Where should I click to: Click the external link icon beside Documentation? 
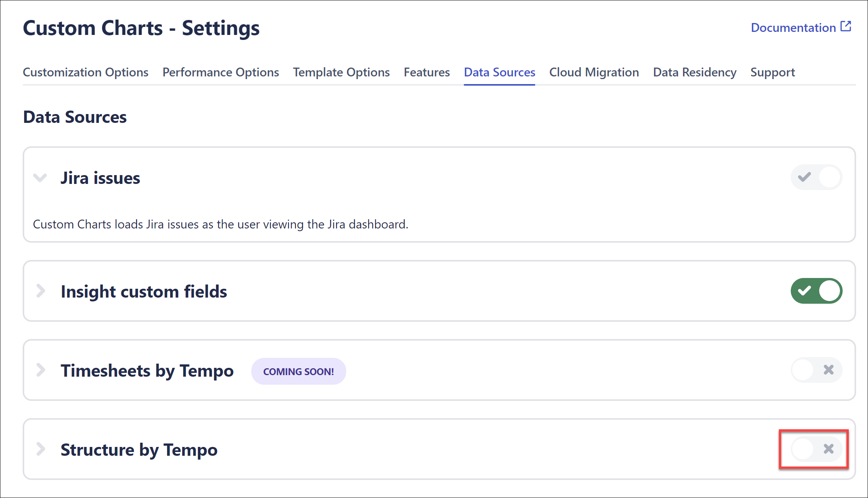click(845, 26)
